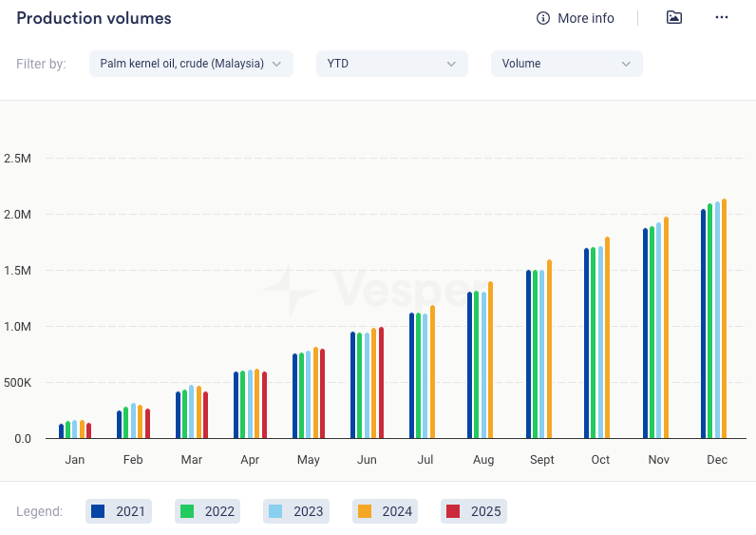Hide the 2023 series via legend
This screenshot has width=756, height=535.
(x=295, y=511)
